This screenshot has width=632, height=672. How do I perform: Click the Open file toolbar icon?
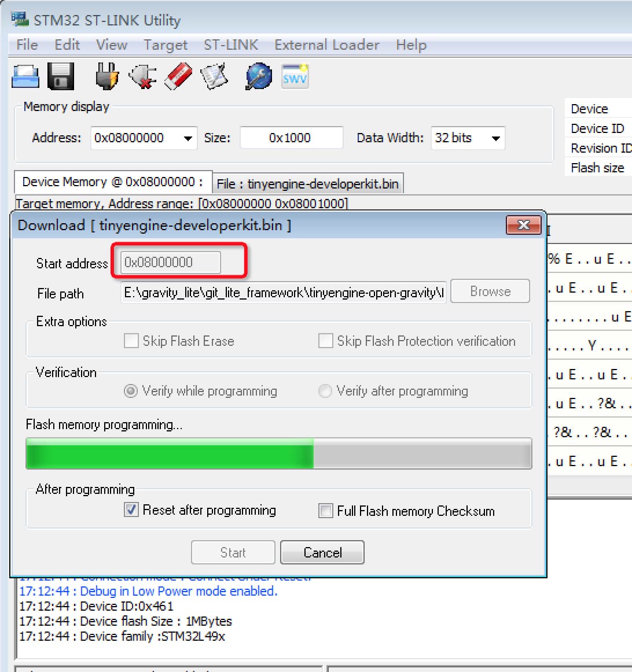click(x=25, y=77)
